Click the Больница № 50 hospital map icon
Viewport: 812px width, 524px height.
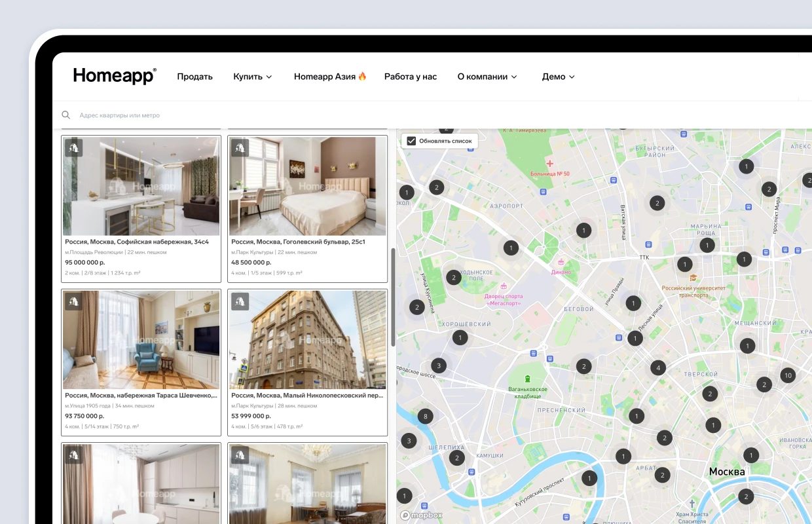tap(549, 162)
